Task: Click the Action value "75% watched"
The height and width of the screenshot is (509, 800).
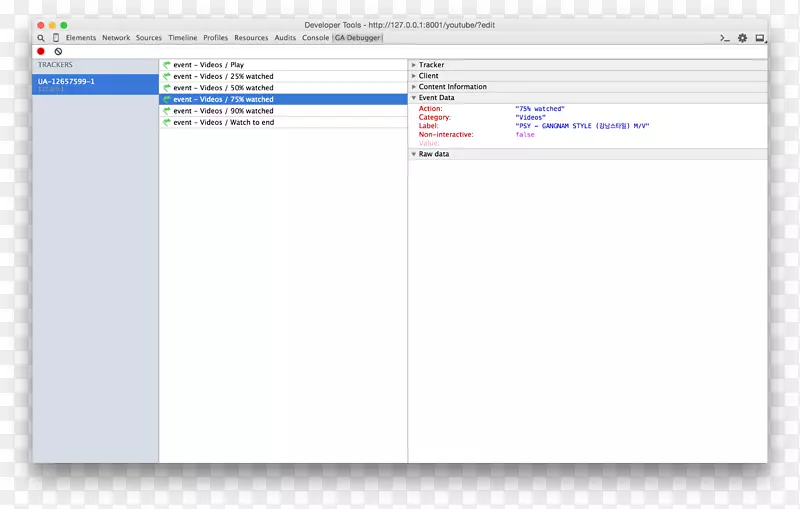Action: 540,109
